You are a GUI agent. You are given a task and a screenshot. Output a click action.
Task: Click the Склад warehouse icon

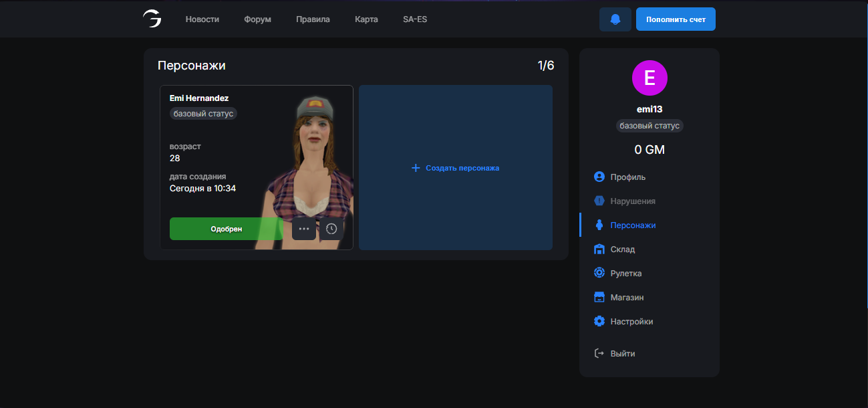599,249
